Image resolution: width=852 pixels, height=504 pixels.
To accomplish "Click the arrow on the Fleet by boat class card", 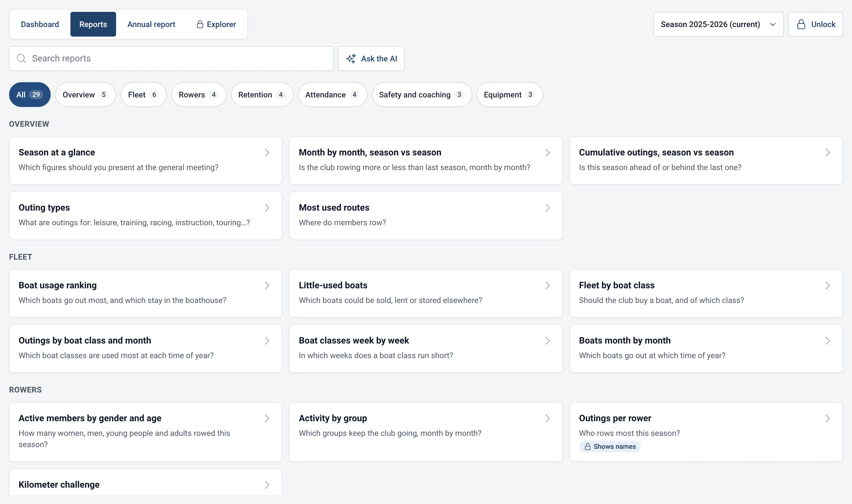I will pos(827,285).
